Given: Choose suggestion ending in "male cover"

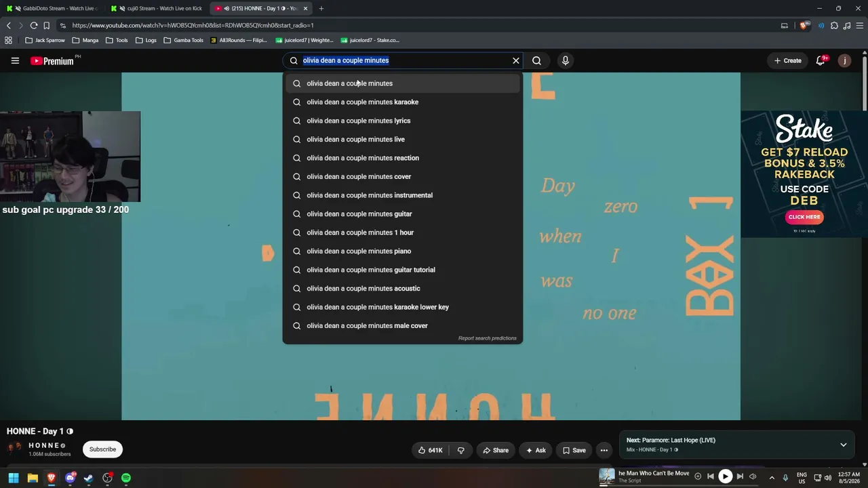Looking at the screenshot, I should 402,325.
